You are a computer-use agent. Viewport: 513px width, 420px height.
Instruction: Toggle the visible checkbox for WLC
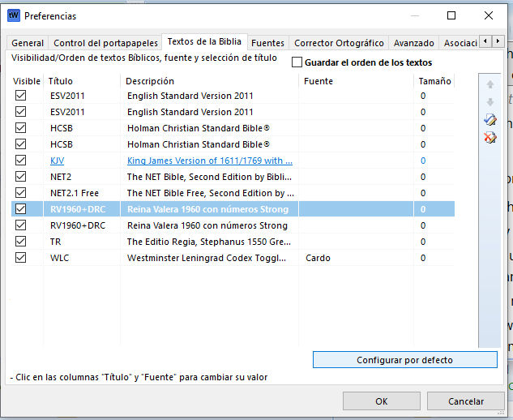(21, 258)
